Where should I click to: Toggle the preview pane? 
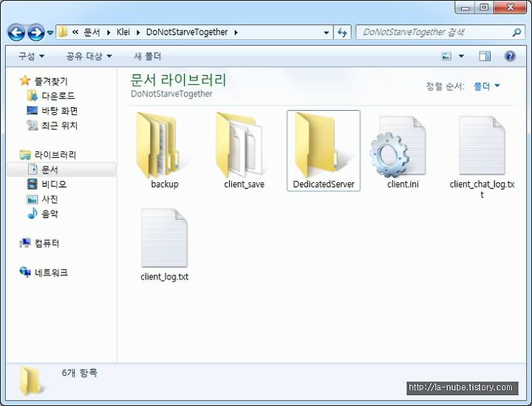[485, 56]
